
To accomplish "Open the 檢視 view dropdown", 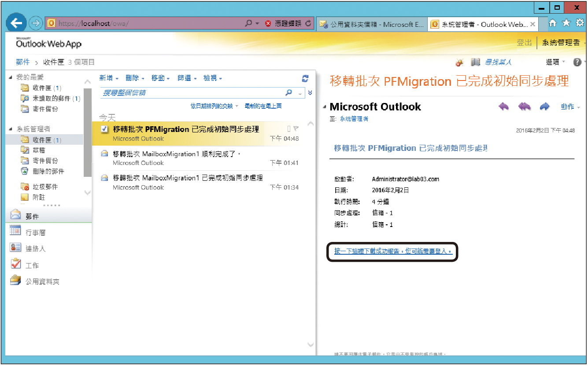I will (x=213, y=78).
